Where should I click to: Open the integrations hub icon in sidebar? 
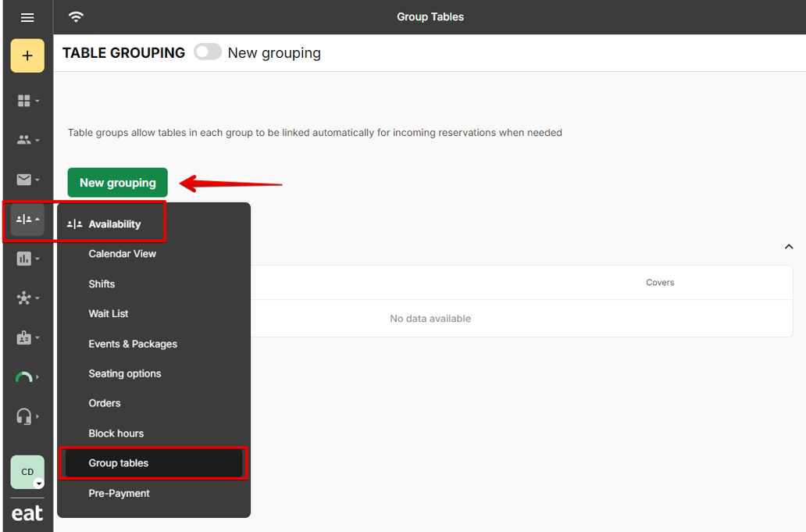tap(27, 298)
